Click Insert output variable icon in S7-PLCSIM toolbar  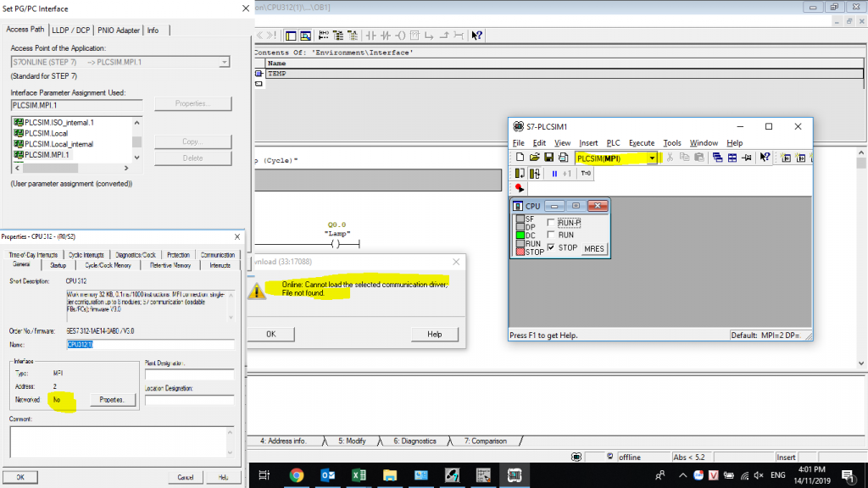tap(800, 158)
